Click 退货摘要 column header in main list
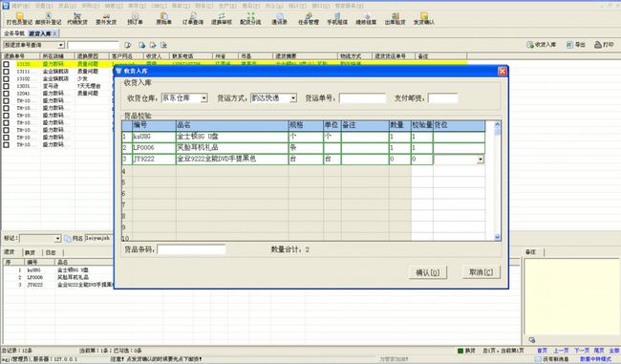The width and height of the screenshot is (621, 364). (305, 56)
